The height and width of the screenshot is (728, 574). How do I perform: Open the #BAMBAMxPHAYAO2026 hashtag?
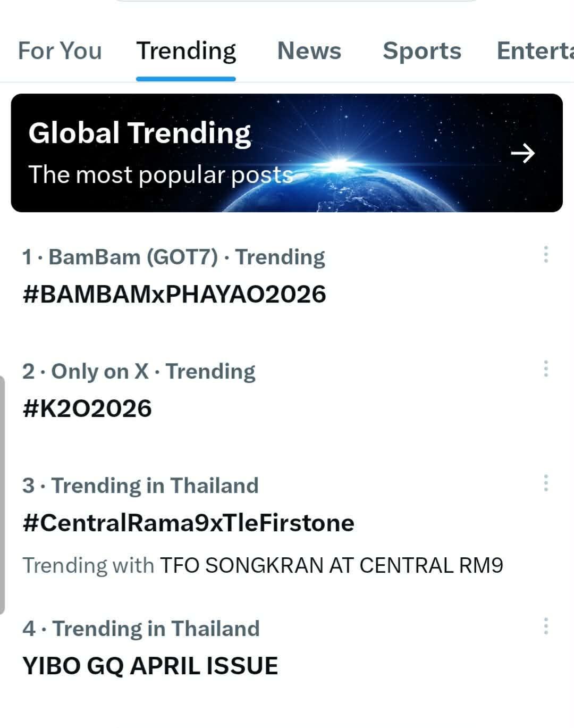coord(174,294)
